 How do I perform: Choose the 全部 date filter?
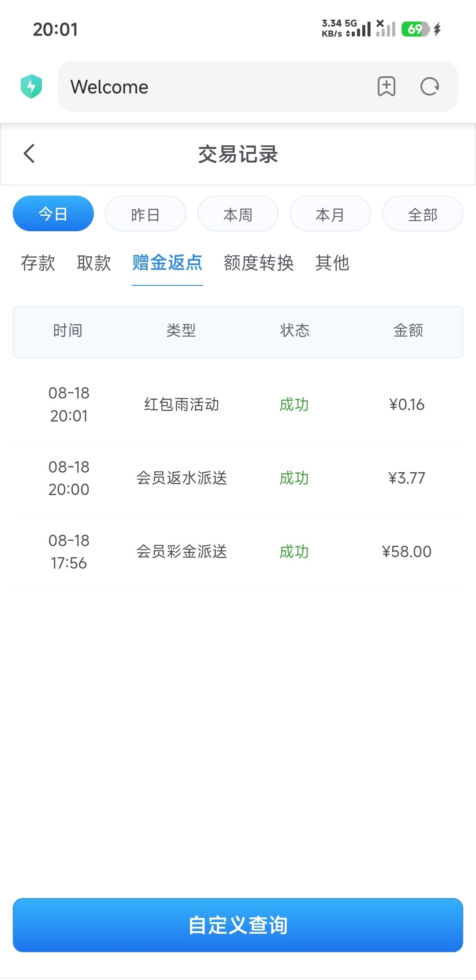coord(423,214)
